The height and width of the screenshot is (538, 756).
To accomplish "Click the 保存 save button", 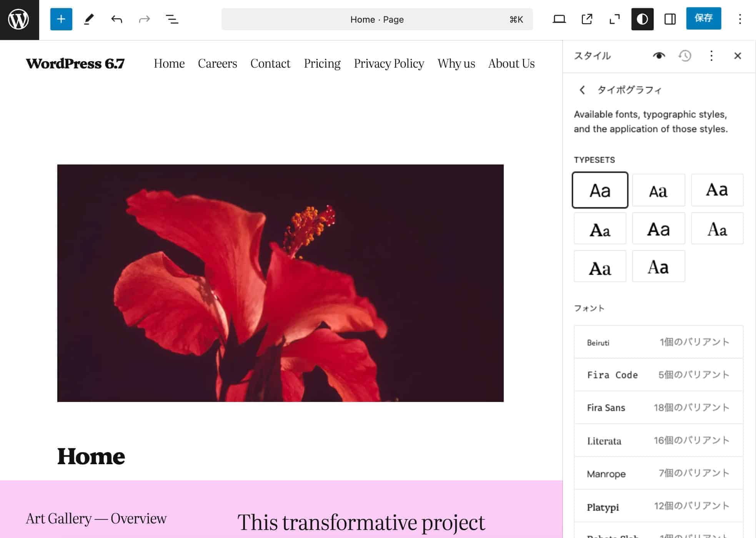I will [704, 18].
